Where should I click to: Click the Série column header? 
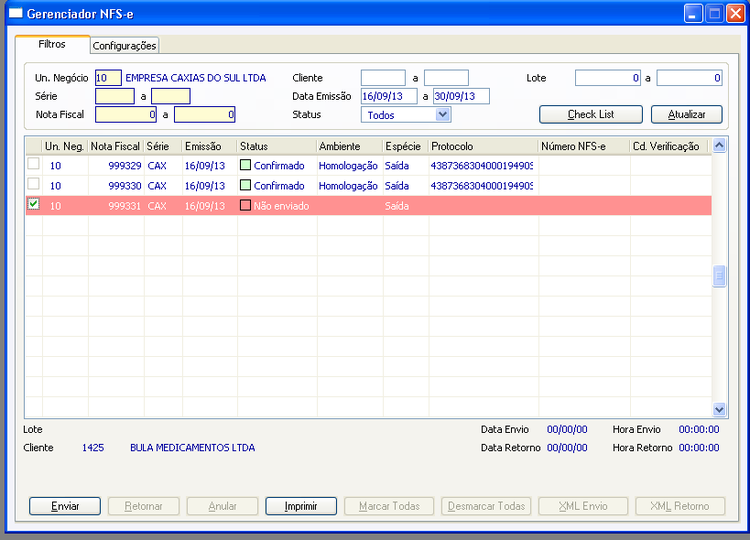click(x=163, y=146)
